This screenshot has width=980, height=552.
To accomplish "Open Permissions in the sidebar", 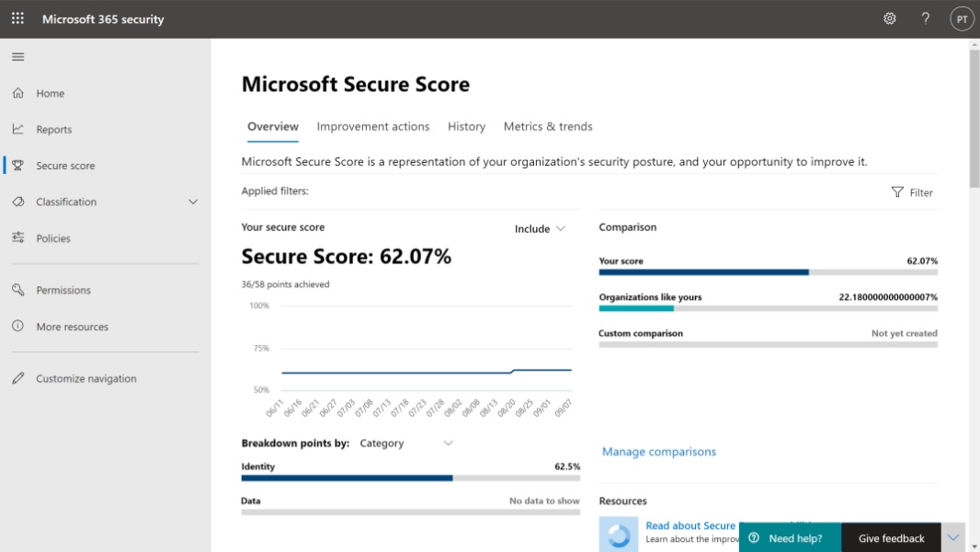I will click(x=63, y=290).
